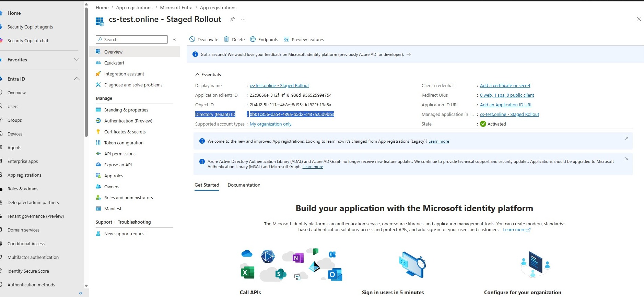Click Add a certificate or secret link
The image size is (644, 297).
pos(505,86)
